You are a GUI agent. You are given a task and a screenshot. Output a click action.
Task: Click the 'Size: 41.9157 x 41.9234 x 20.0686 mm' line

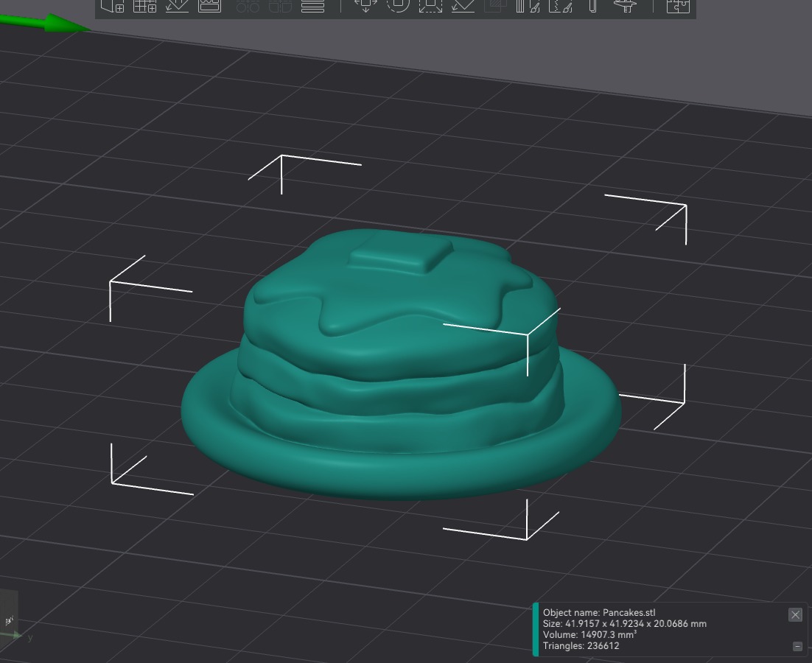(x=625, y=624)
